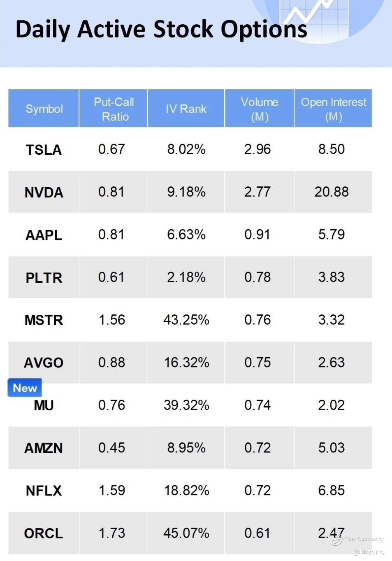Open the AMZN ticker symbol
392x561 pixels.
(44, 448)
